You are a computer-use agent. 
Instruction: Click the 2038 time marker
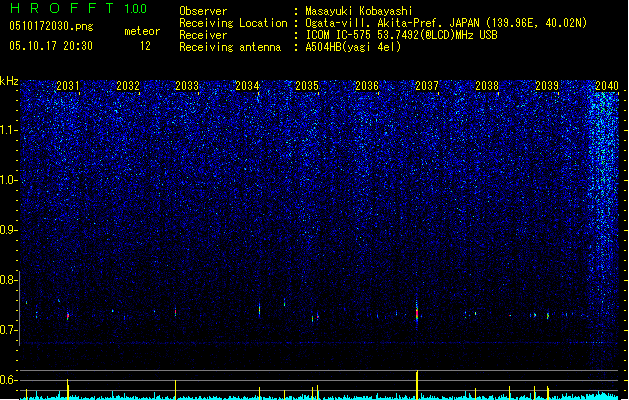487,86
